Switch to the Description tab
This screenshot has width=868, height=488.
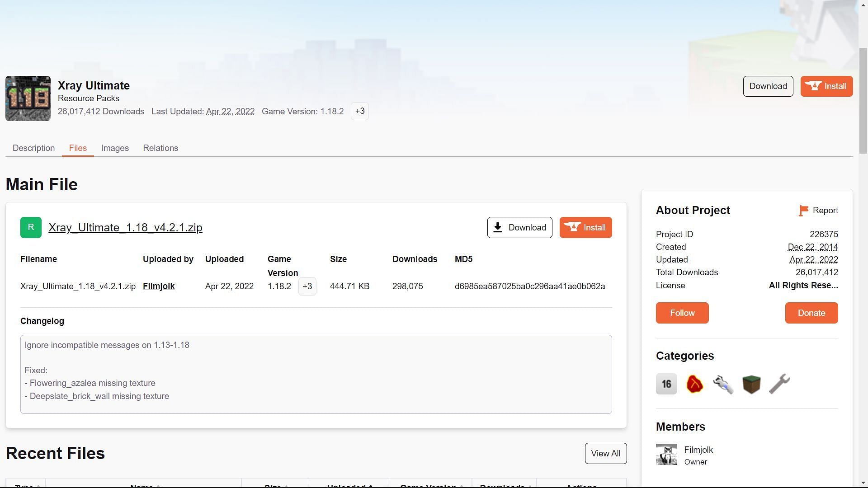point(33,148)
